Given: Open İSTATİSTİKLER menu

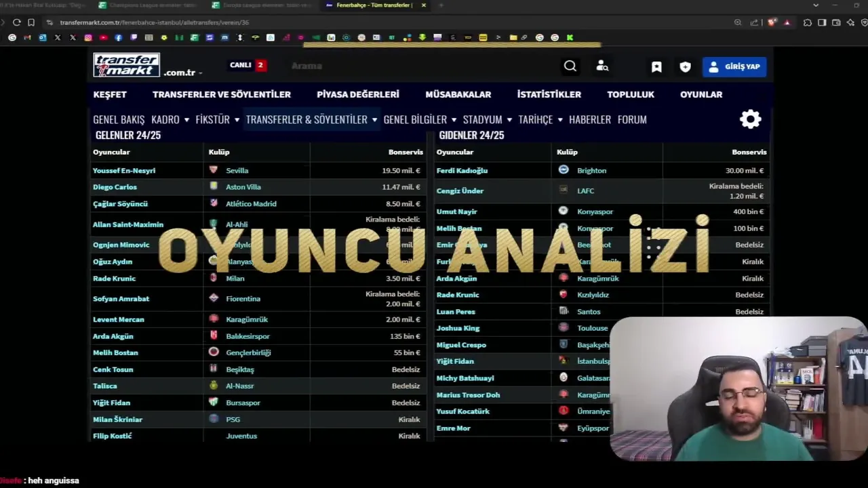Looking at the screenshot, I should click(549, 94).
